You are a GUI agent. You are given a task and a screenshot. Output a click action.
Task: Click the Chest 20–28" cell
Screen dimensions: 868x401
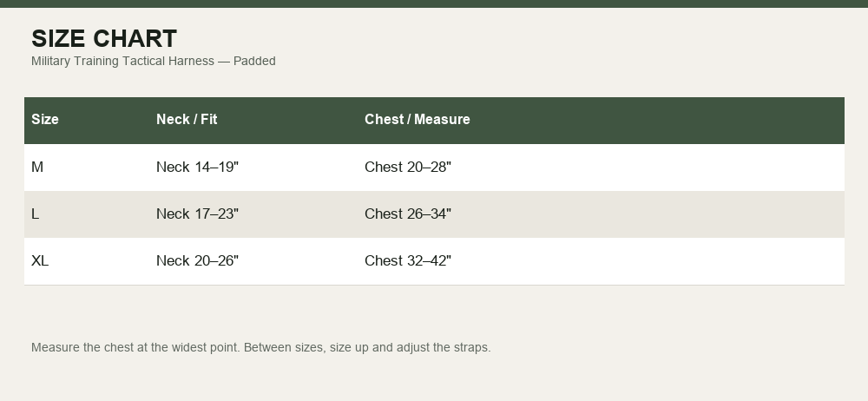408,167
